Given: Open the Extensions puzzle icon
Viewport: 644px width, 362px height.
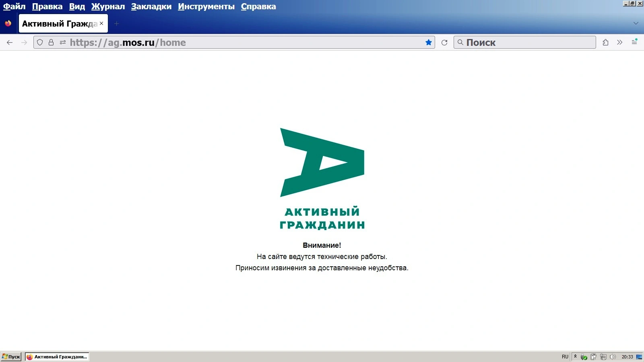Looking at the screenshot, I should click(605, 43).
